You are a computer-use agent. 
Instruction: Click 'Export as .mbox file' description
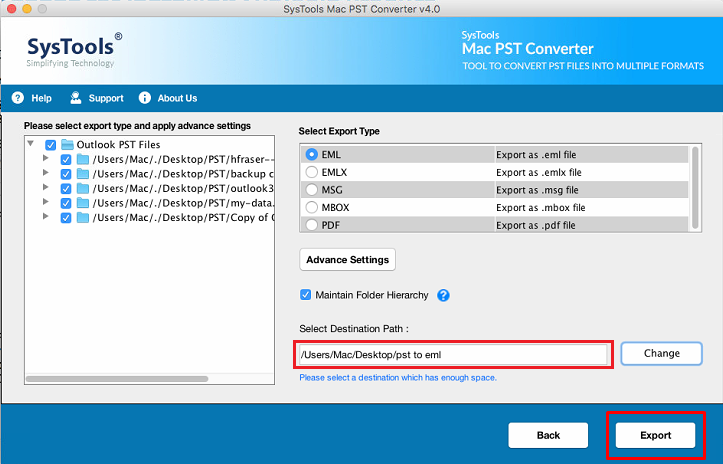click(x=540, y=208)
